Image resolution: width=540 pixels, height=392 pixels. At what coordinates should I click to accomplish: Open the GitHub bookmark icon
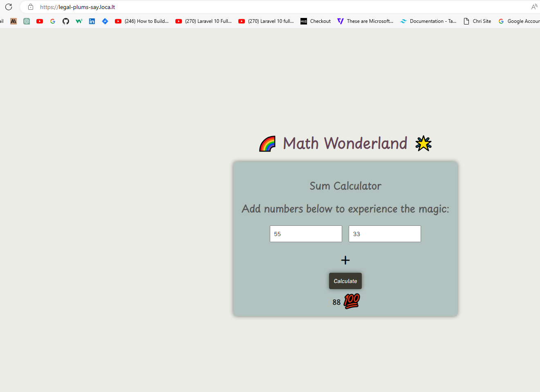[66, 21]
